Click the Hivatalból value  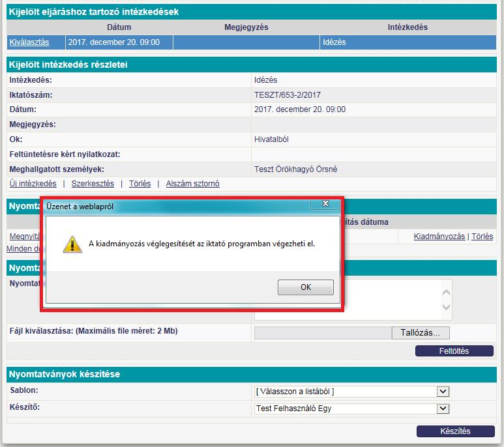point(271,139)
